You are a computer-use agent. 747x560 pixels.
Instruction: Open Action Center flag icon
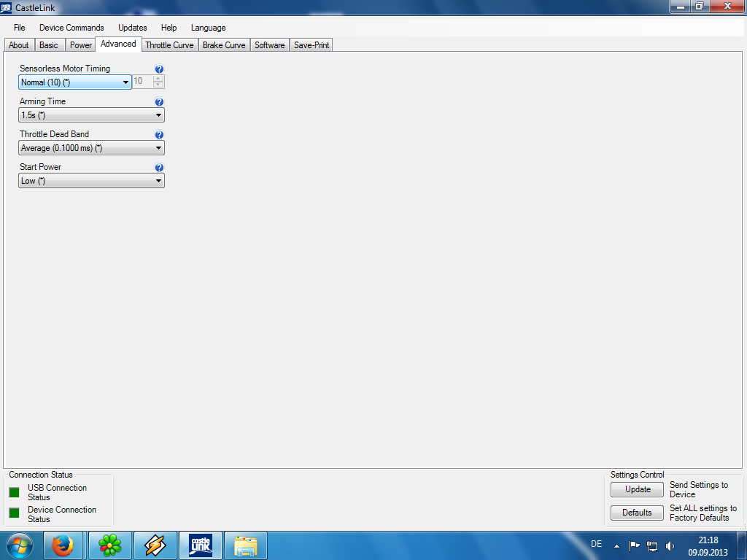coord(634,545)
